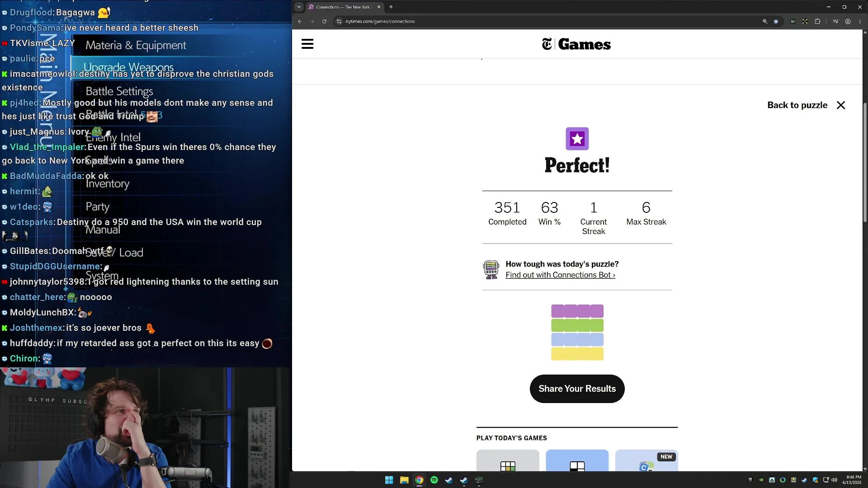Click the NYT Games logo
The width and height of the screenshot is (868, 488).
click(x=576, y=44)
